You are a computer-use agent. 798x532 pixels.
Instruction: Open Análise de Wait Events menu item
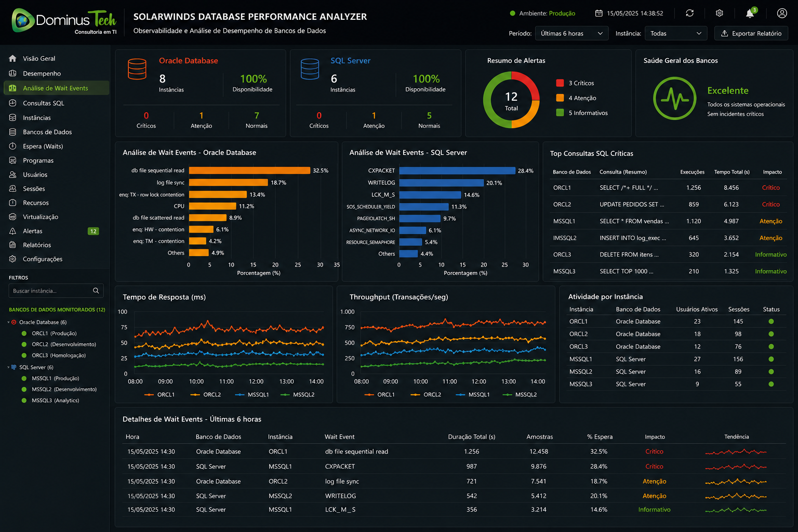click(x=57, y=88)
